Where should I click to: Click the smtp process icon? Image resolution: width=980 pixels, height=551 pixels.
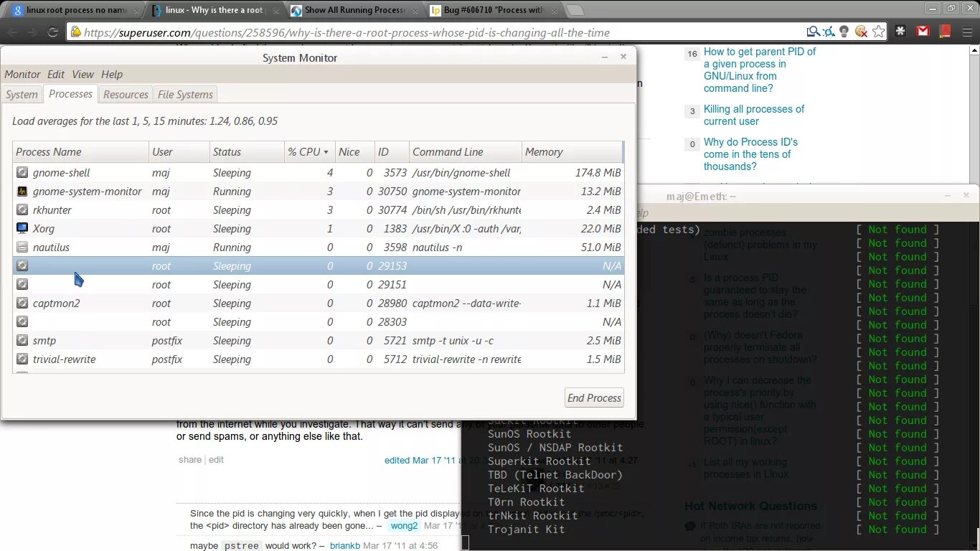[22, 340]
